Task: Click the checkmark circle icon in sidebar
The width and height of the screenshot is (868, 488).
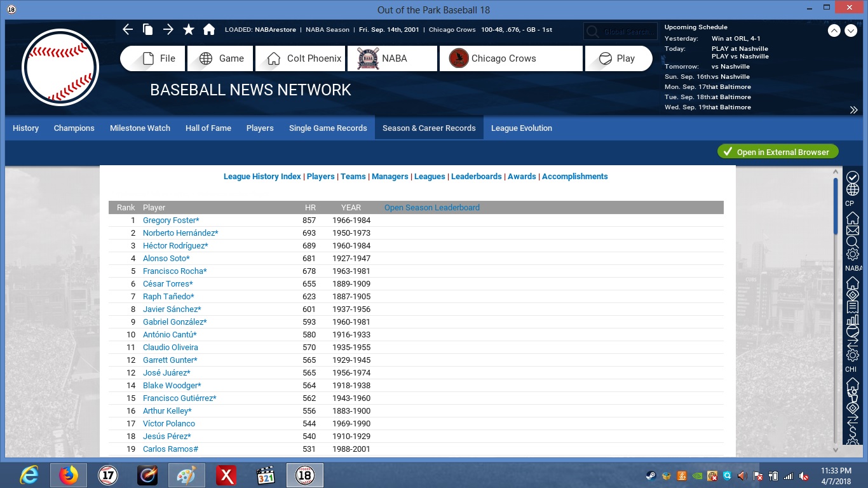Action: [852, 177]
